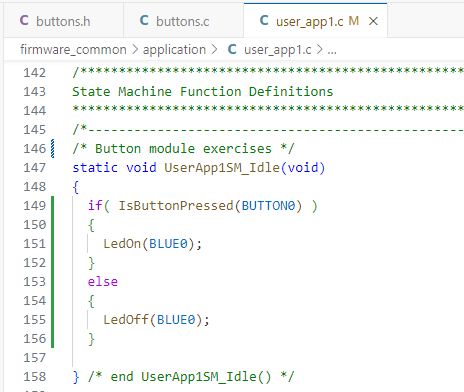Click the M modified indicator on user_app1.c tab
This screenshot has width=464, height=392.
[x=354, y=21]
